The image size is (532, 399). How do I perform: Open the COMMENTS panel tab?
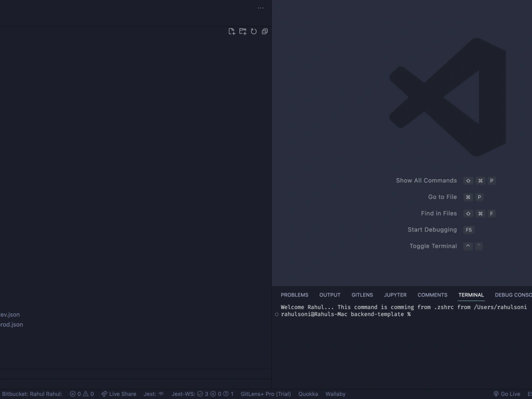click(432, 295)
